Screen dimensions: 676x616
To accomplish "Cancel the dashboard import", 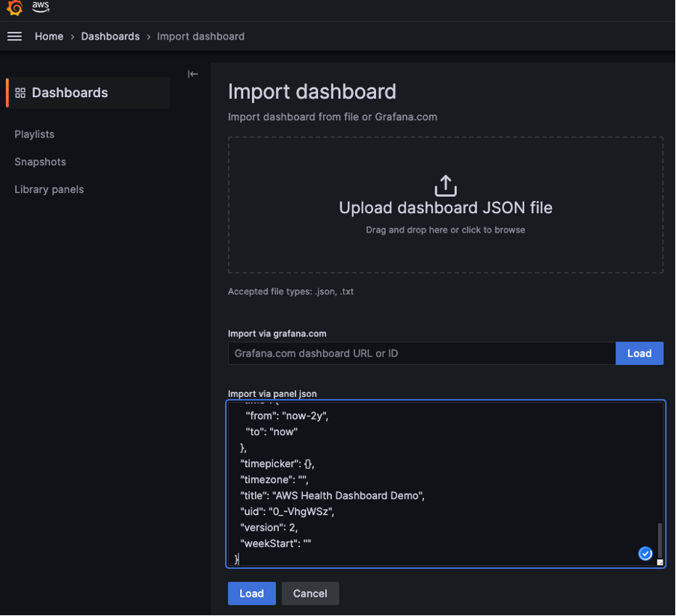I will pyautogui.click(x=310, y=593).
